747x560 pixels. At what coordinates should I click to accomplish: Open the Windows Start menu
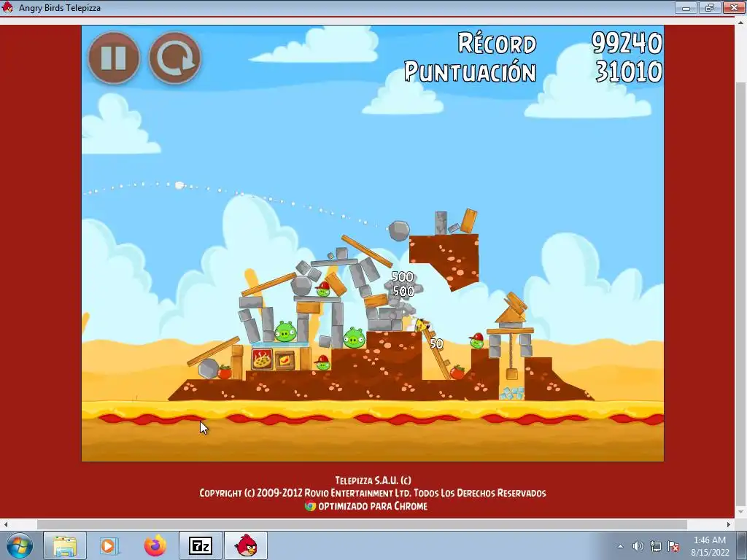(20, 545)
